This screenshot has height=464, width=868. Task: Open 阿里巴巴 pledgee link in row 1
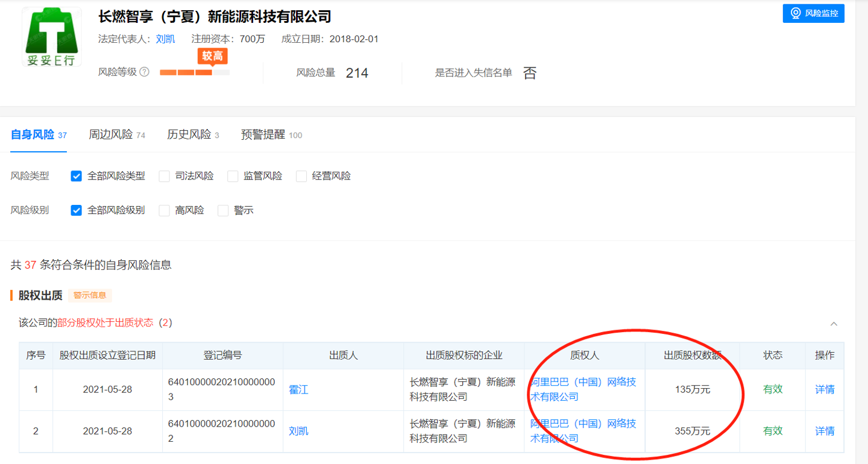(x=583, y=389)
